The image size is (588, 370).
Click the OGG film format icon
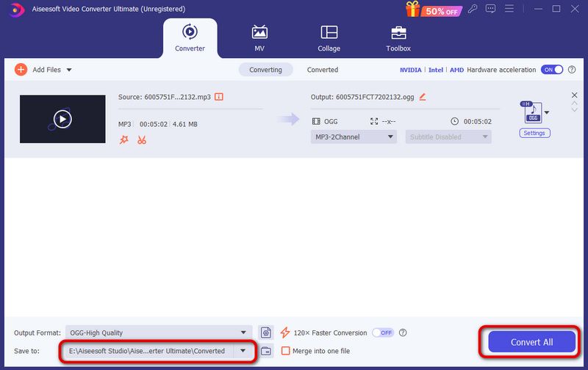(316, 121)
